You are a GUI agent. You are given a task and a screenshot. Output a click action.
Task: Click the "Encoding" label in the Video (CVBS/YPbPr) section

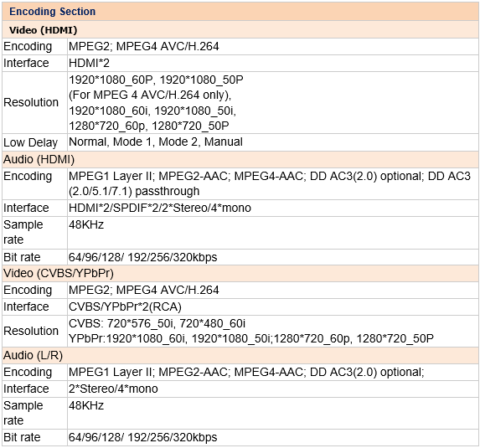[28, 291]
